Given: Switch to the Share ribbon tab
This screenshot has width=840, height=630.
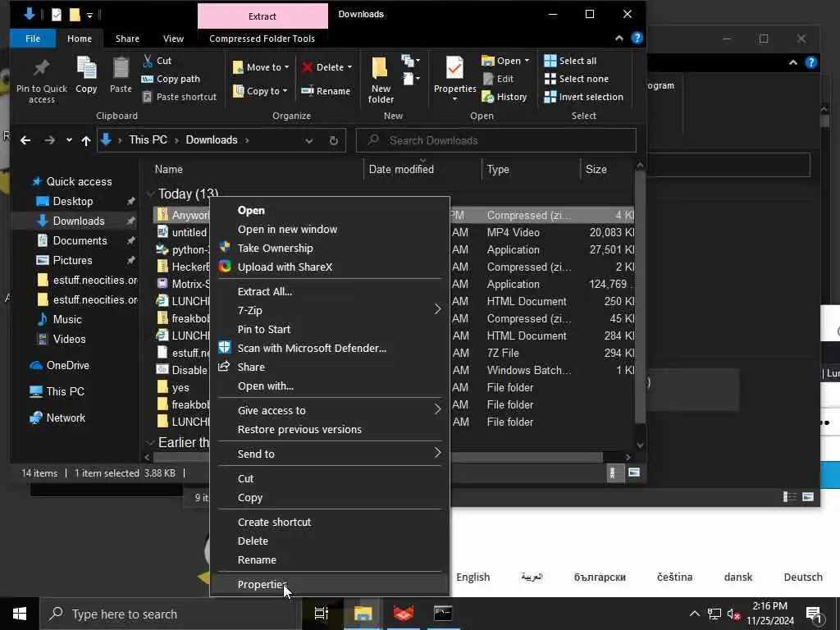Looking at the screenshot, I should coord(127,39).
